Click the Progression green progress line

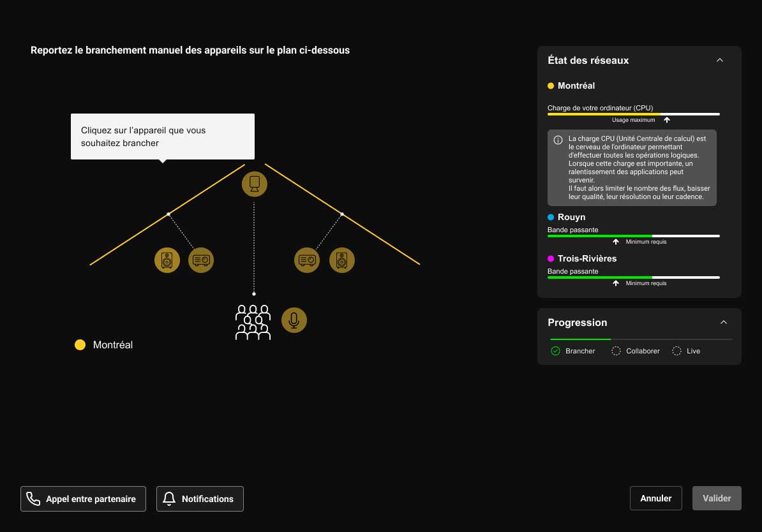pyautogui.click(x=580, y=339)
